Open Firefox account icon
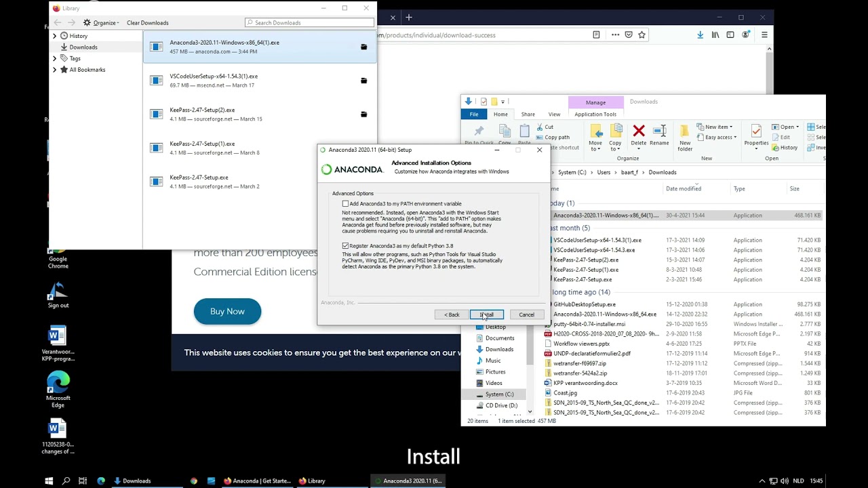Viewport: 868px width, 488px height. pyautogui.click(x=746, y=35)
